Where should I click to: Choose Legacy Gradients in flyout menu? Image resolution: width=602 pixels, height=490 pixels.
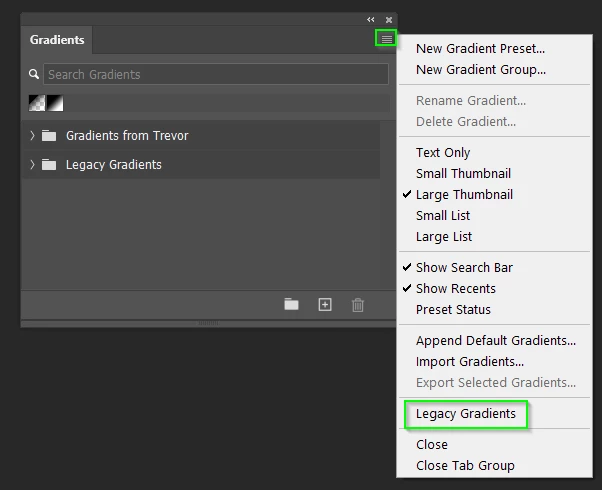[x=466, y=414]
